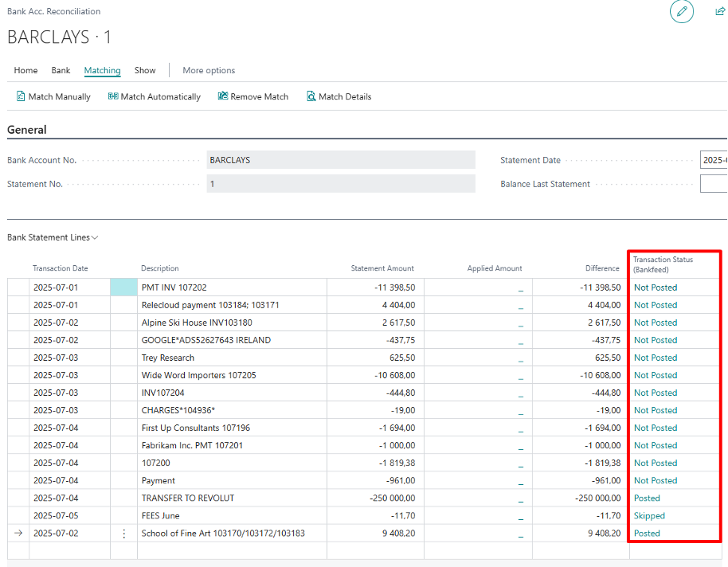Click the Match Details icon
The height and width of the screenshot is (567, 728).
(311, 96)
